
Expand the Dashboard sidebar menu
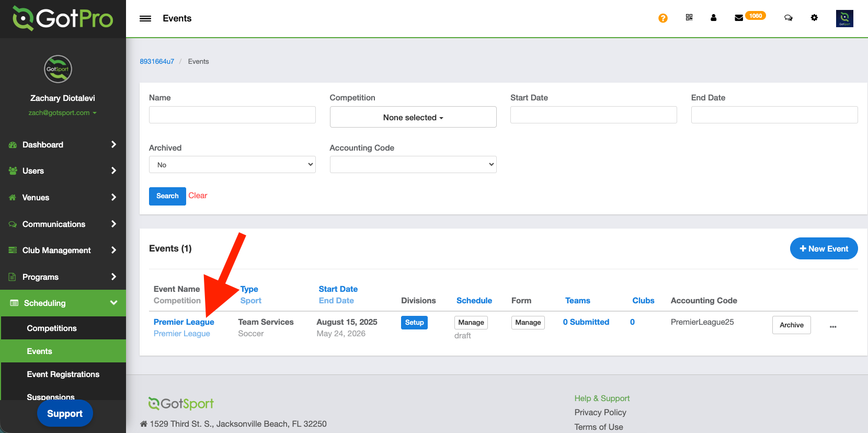click(63, 145)
